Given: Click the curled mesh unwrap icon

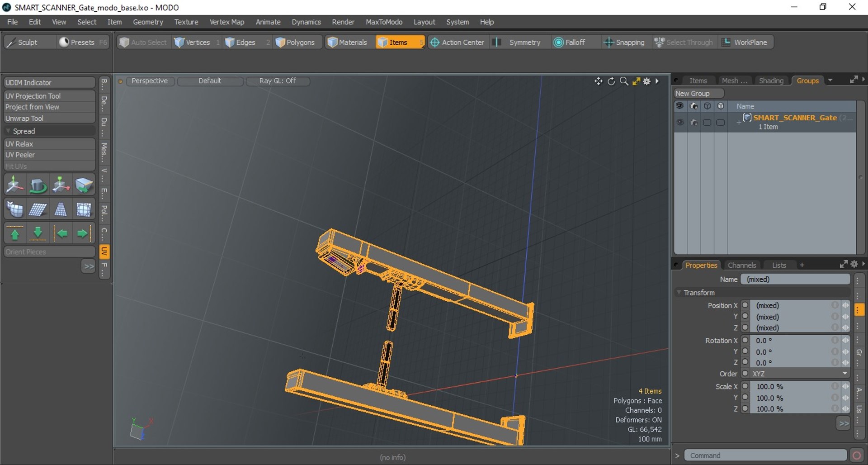Looking at the screenshot, I should pos(15,209).
